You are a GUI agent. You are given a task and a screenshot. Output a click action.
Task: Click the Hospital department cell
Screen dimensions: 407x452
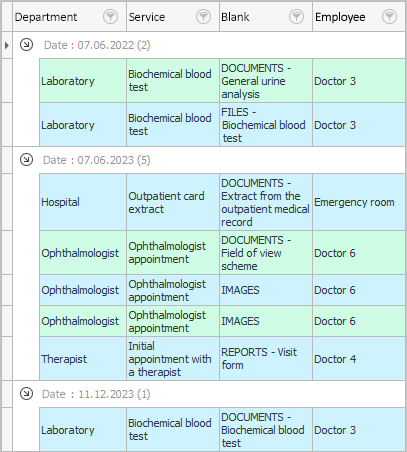point(83,202)
